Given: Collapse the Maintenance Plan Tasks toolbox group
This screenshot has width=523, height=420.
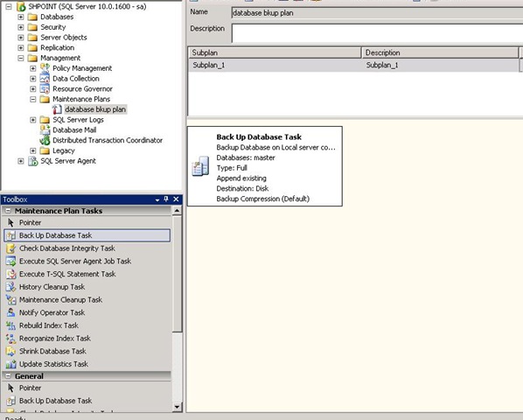Looking at the screenshot, I should [x=8, y=211].
